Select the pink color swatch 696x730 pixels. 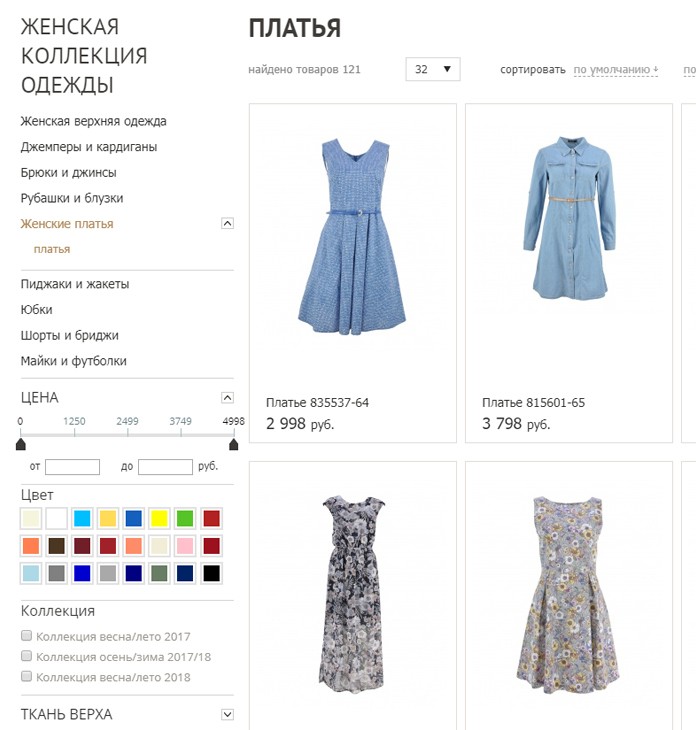pyautogui.click(x=185, y=546)
